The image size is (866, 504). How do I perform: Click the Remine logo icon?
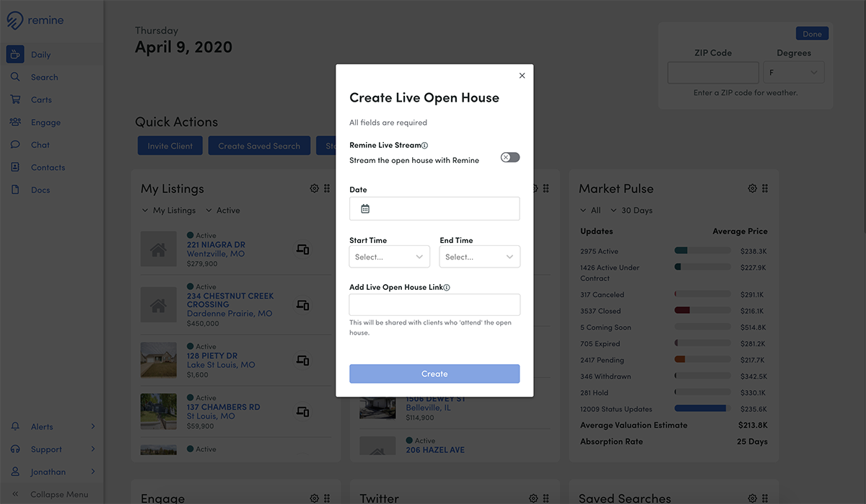click(x=15, y=21)
